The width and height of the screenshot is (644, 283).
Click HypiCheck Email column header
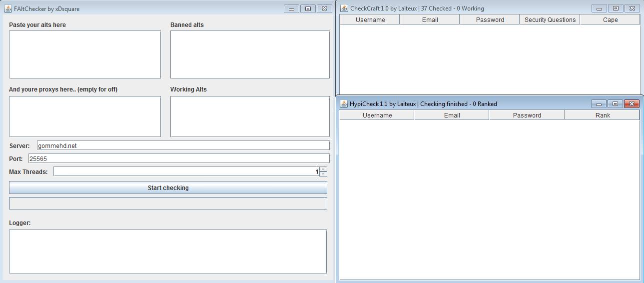click(452, 115)
